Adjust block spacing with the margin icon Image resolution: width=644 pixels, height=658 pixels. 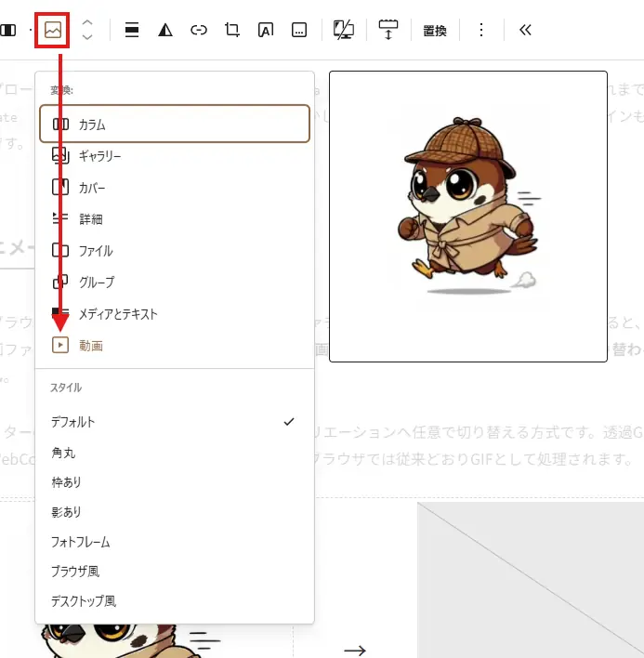pyautogui.click(x=388, y=30)
